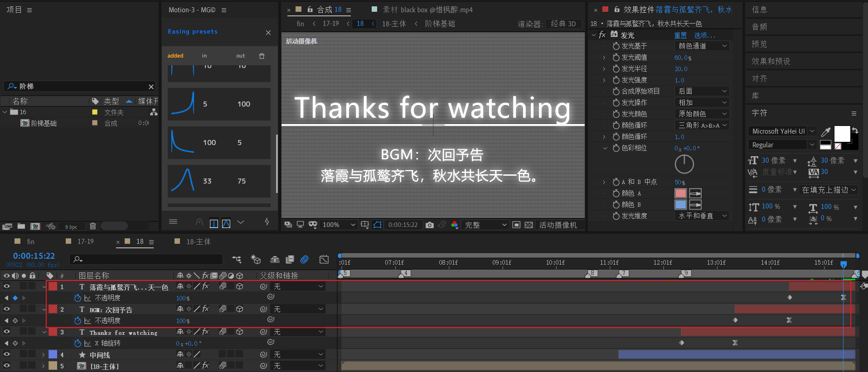Viewport: 868px width, 372px height.
Task: Toggle mask and shape path visibility icon
Action: (x=378, y=225)
